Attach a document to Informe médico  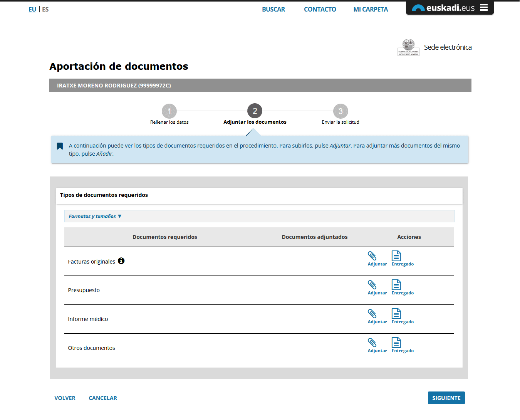click(372, 314)
